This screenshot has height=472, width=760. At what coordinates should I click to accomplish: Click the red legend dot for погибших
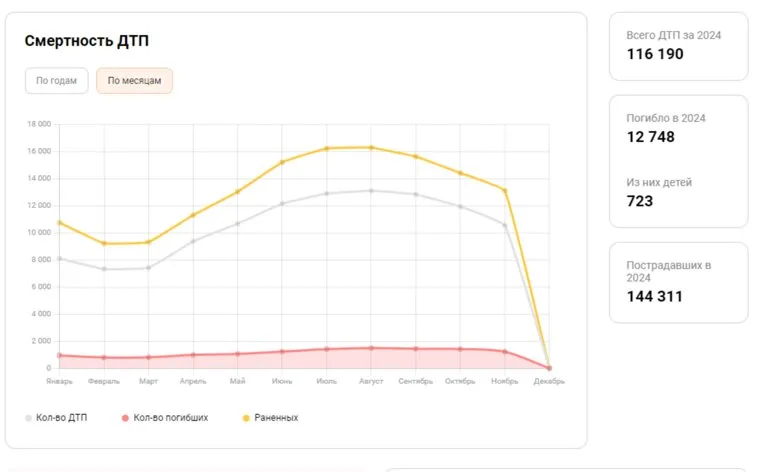[x=125, y=417]
